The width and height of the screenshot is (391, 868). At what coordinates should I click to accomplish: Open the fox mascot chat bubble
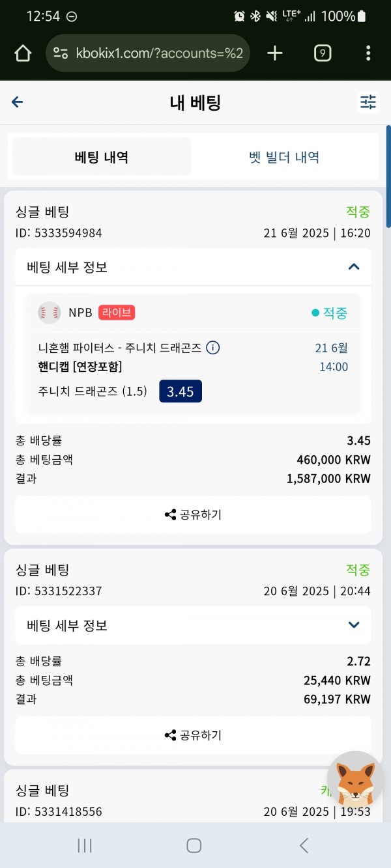pyautogui.click(x=355, y=779)
